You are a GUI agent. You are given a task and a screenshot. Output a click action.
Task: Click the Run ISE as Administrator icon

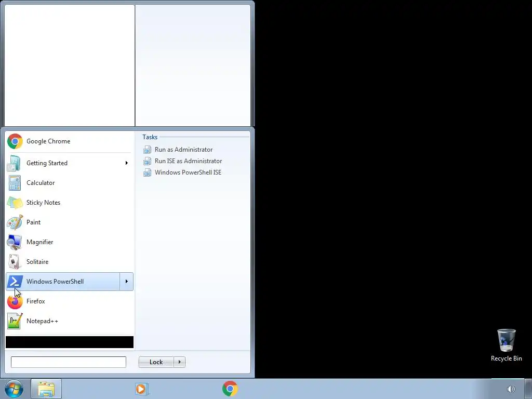147,161
